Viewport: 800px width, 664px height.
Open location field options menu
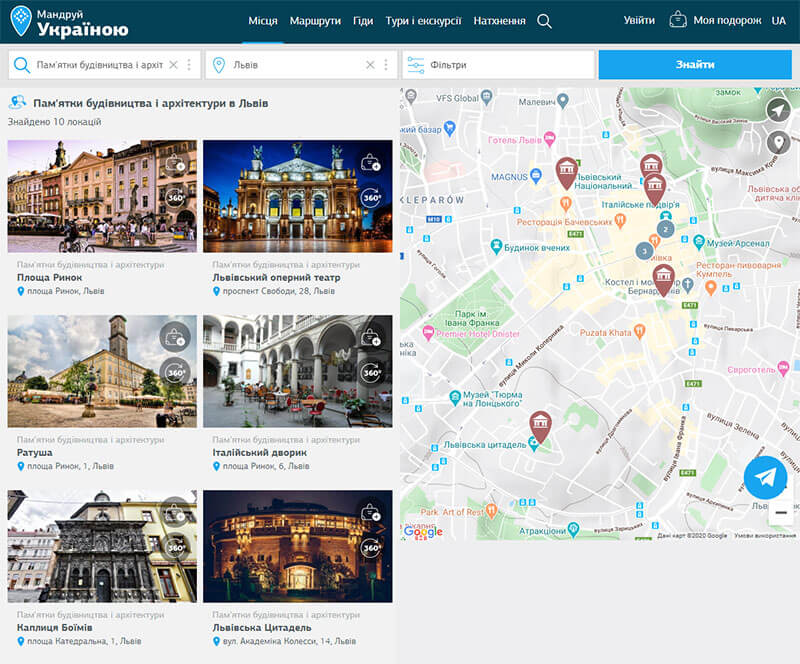tap(386, 65)
